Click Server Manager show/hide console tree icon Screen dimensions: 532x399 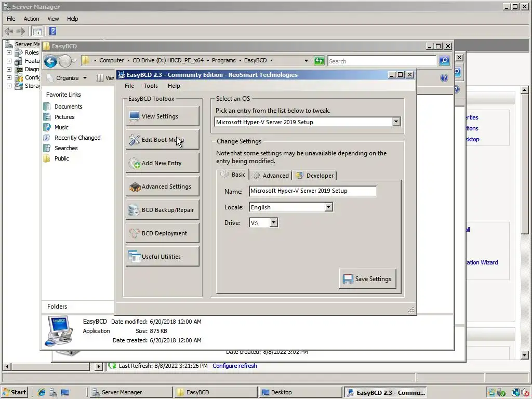37,32
